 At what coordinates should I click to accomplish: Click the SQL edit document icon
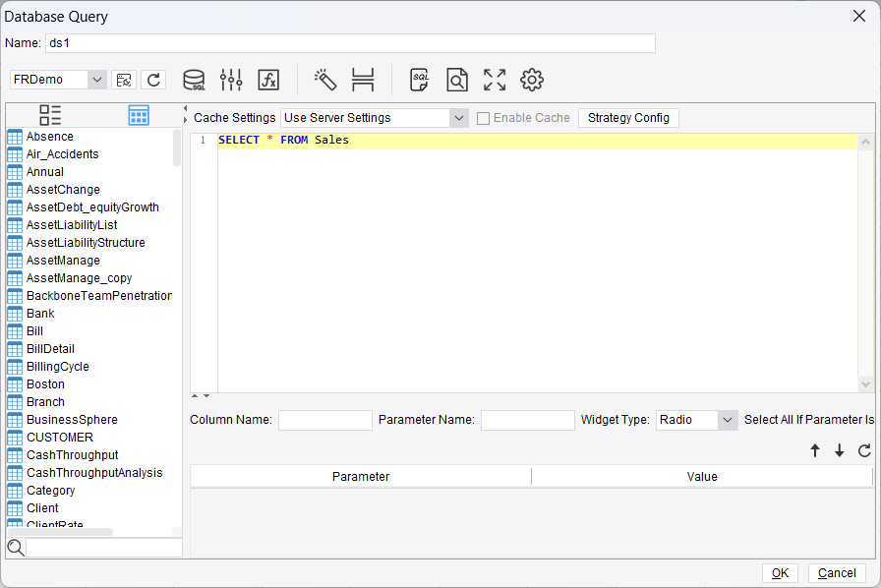[x=418, y=80]
